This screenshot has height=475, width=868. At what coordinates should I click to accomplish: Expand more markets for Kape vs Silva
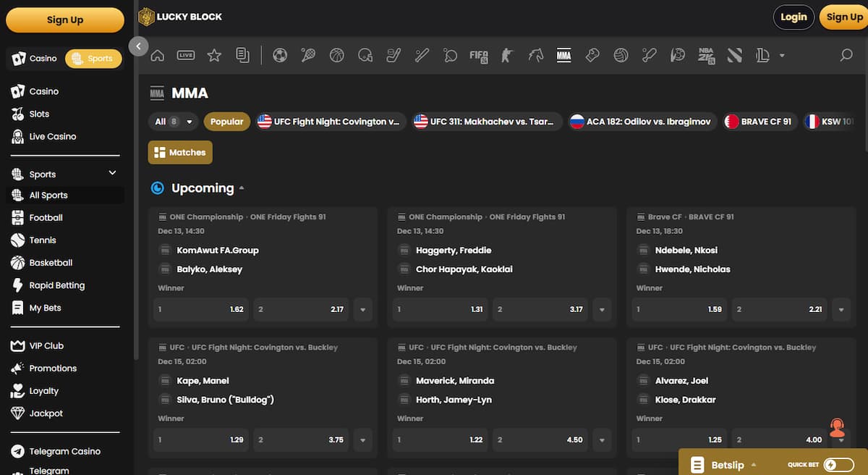tap(362, 440)
